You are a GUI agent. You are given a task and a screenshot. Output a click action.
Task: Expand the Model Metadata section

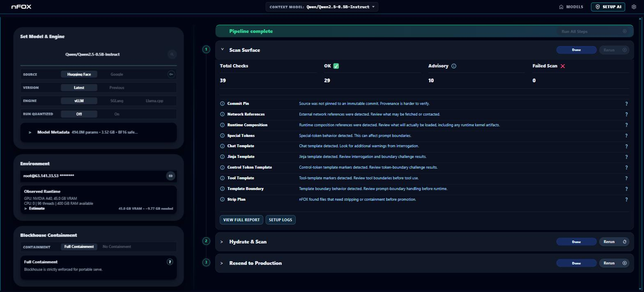(x=30, y=132)
